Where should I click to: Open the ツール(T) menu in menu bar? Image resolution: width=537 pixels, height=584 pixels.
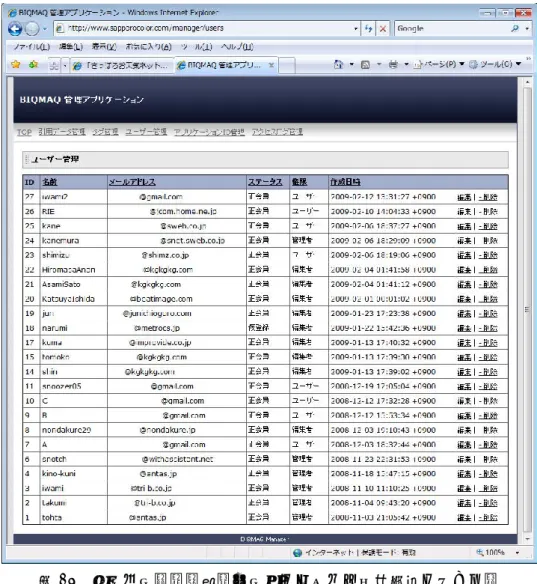click(197, 47)
